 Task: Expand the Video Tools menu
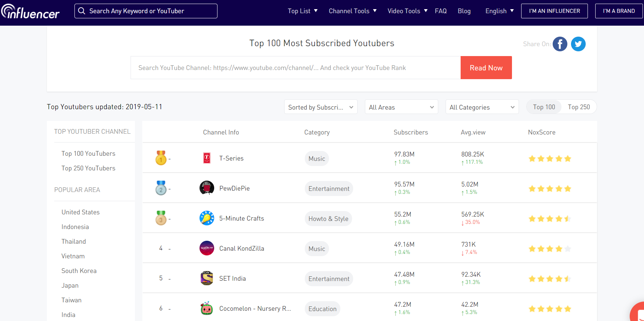click(407, 11)
